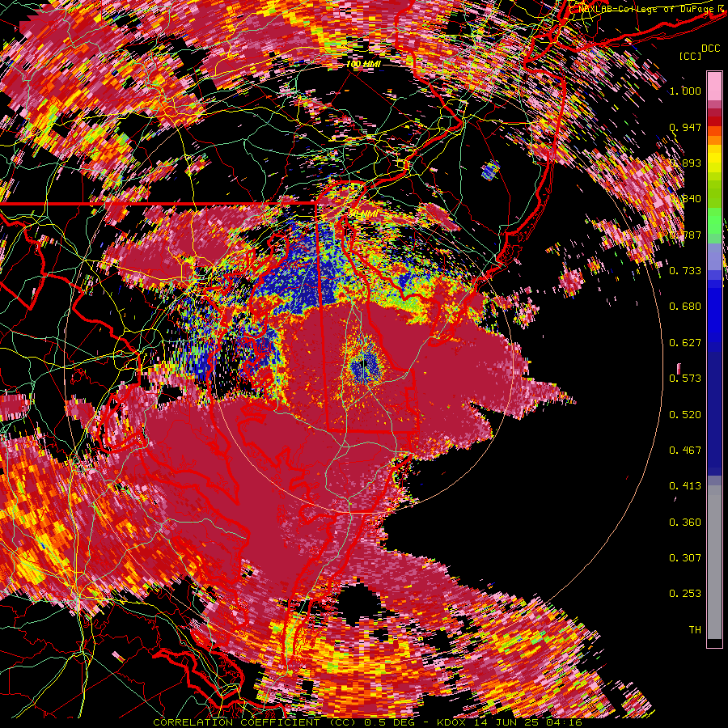The height and width of the screenshot is (728, 728).
Task: Click the TH label below the scale
Action: (695, 630)
